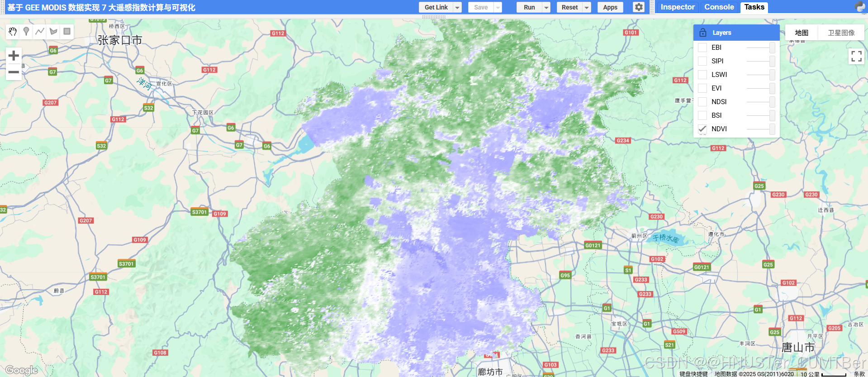Click the 唐山市 city label
868x377 pixels.
click(x=798, y=348)
